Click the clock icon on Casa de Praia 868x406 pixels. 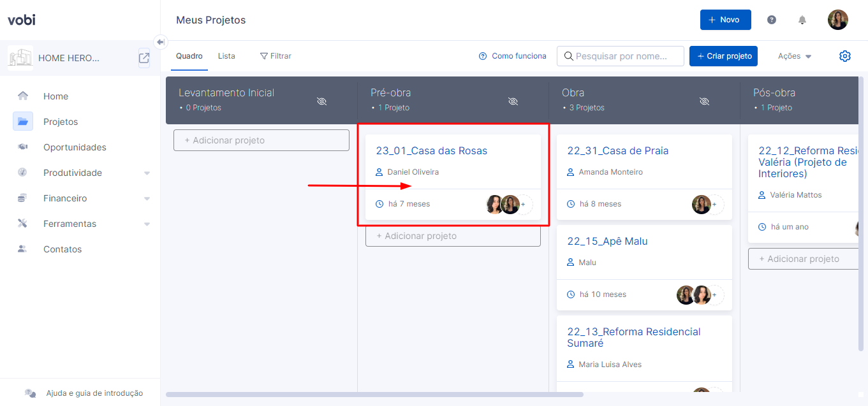(x=571, y=204)
